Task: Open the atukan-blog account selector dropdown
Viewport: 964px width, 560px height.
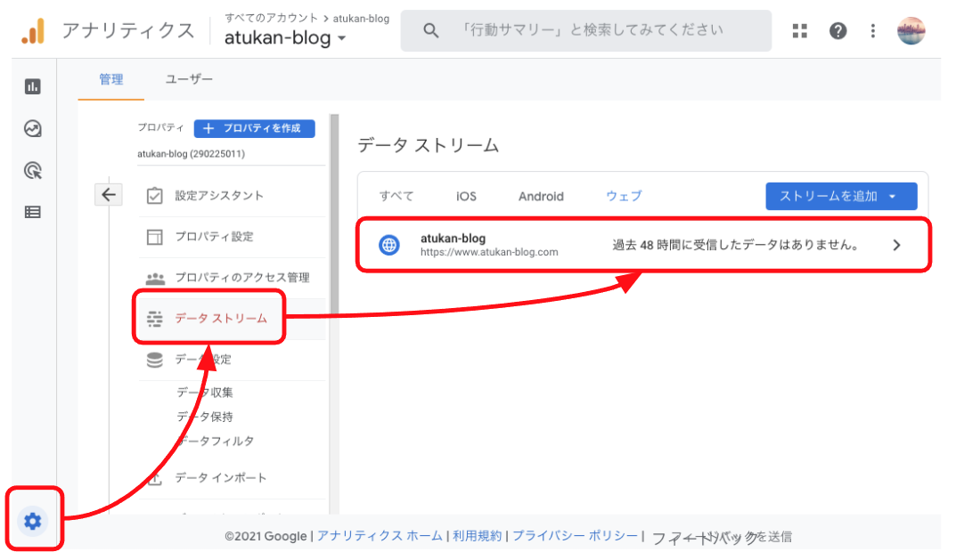Action: pos(285,38)
